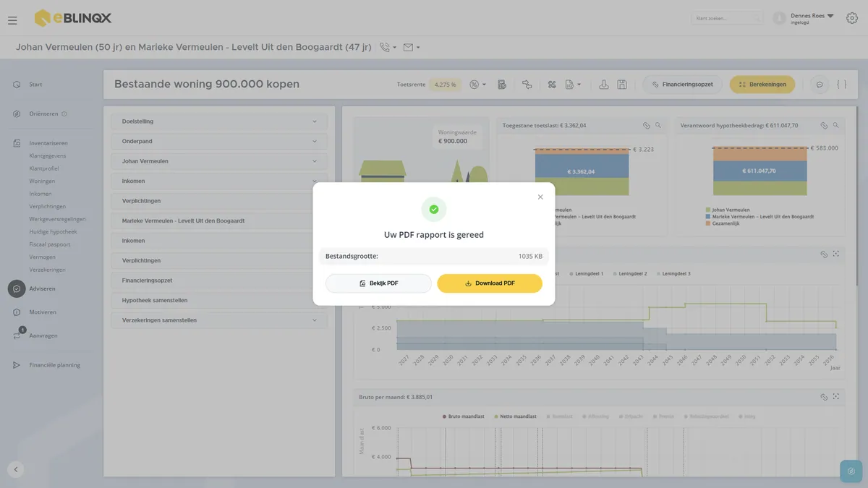Click the envelope mail icon
868x488 pixels.
tap(408, 48)
